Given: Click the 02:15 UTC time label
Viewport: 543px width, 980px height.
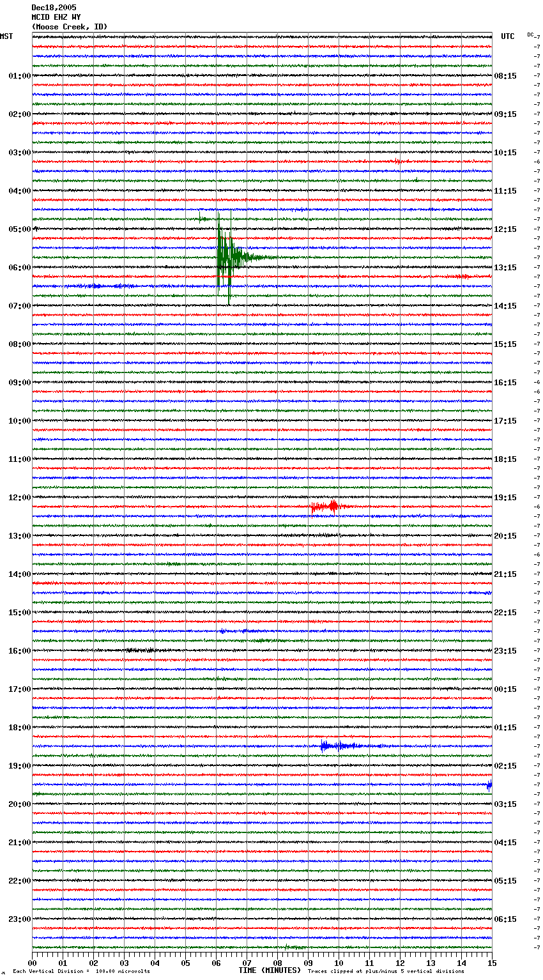Looking at the screenshot, I should coord(505,766).
